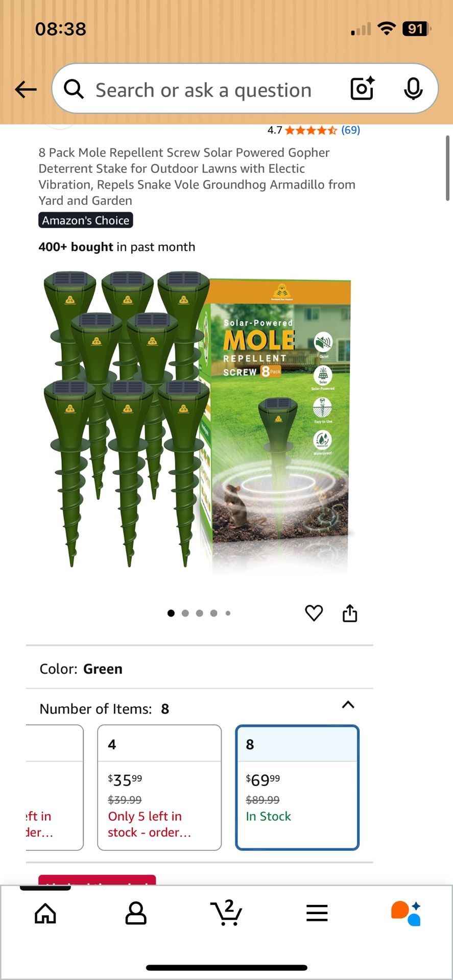Image resolution: width=453 pixels, height=980 pixels.
Task: Open the 69 ratings link
Action: tap(350, 130)
